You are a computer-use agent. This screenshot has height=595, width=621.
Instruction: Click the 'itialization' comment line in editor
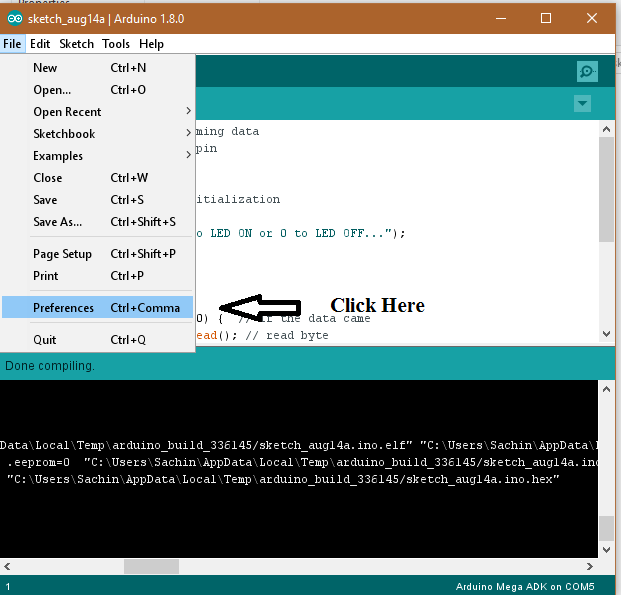click(238, 199)
